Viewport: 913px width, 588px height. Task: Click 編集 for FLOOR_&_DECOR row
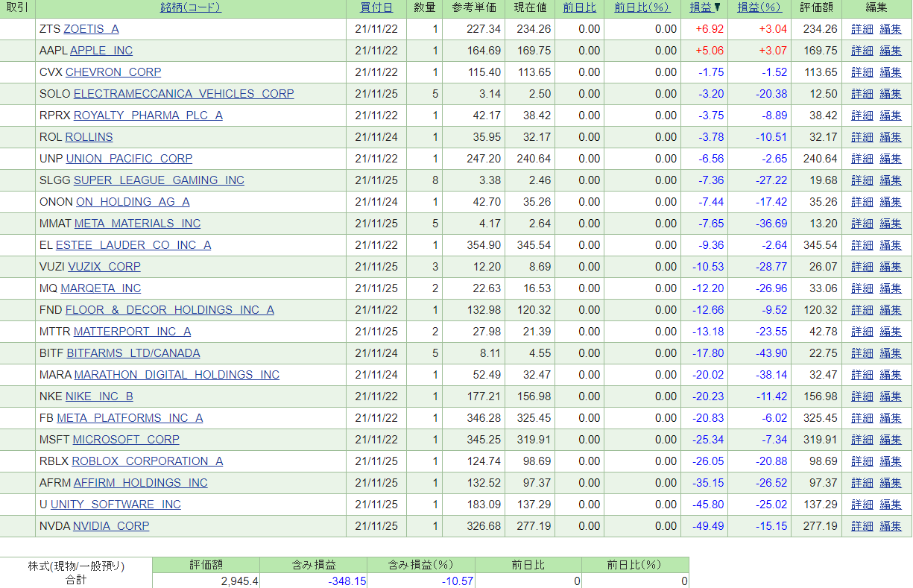(x=891, y=310)
